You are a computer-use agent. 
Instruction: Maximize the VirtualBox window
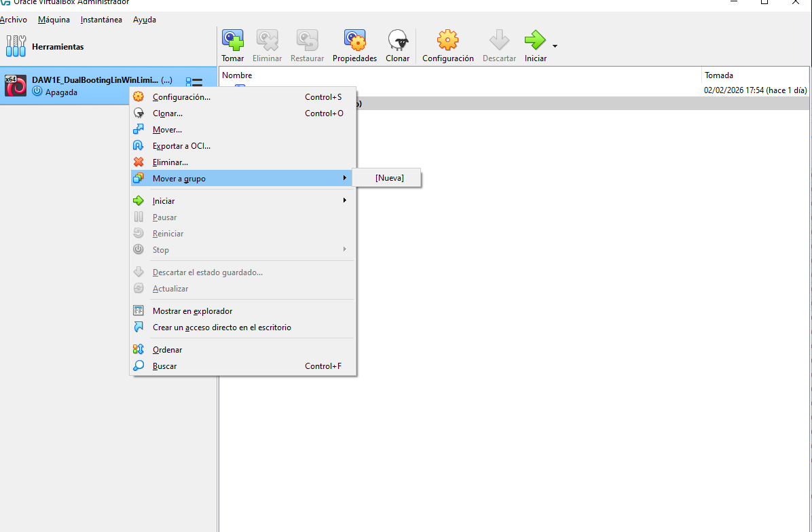tap(764, 2)
